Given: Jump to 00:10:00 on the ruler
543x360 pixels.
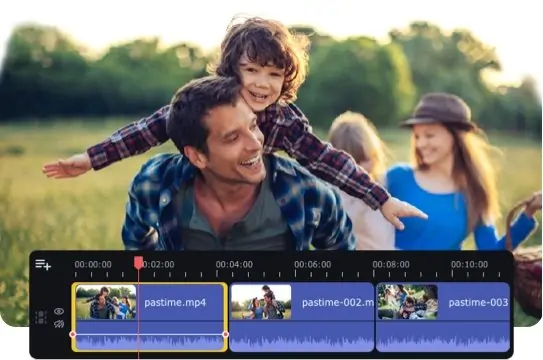Looking at the screenshot, I should tap(469, 264).
